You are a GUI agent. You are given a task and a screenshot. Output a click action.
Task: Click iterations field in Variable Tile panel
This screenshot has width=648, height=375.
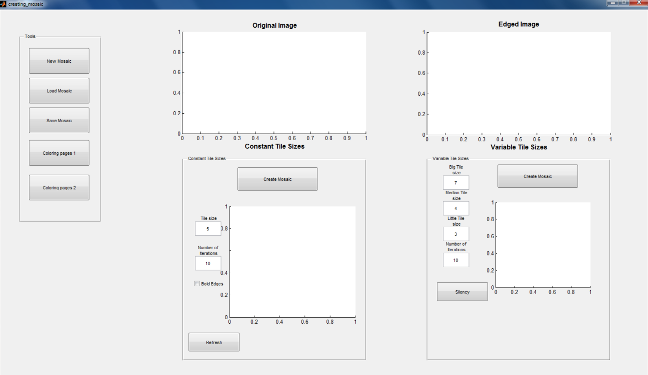click(x=456, y=260)
